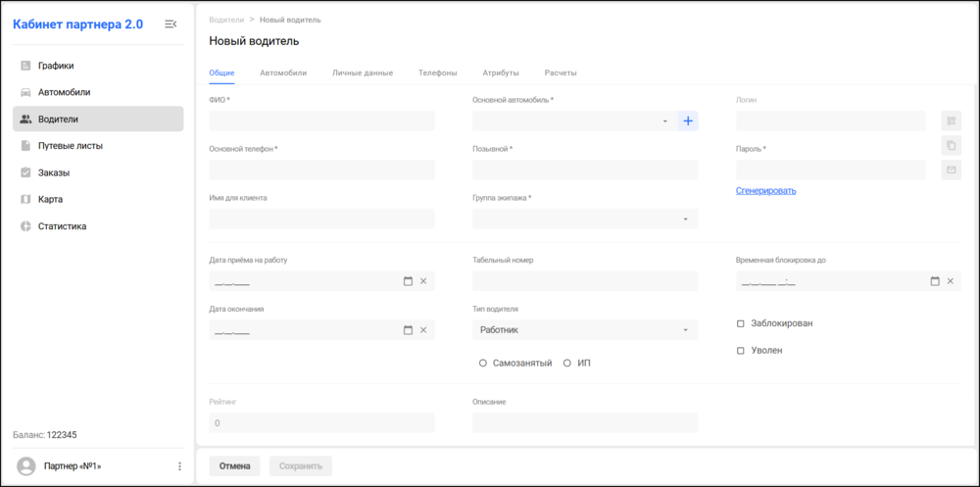This screenshot has height=487, width=980.
Task: Click the Сохранить button
Action: pyautogui.click(x=301, y=466)
